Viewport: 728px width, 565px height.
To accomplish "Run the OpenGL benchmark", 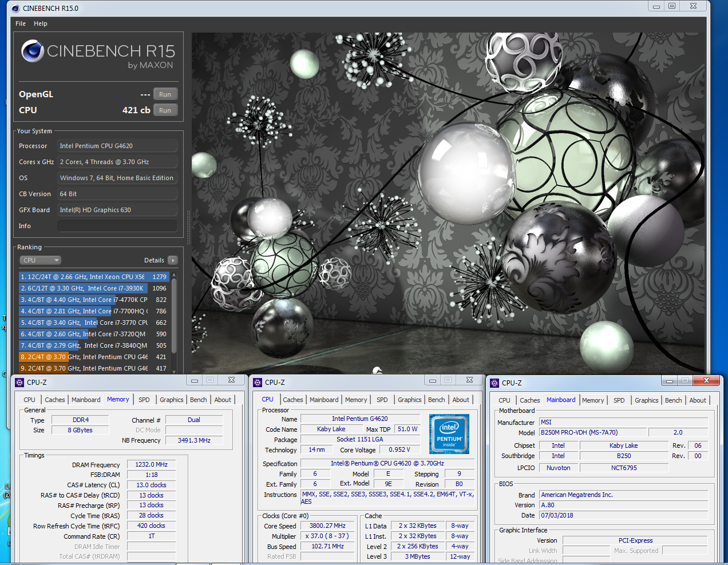I will click(x=165, y=94).
